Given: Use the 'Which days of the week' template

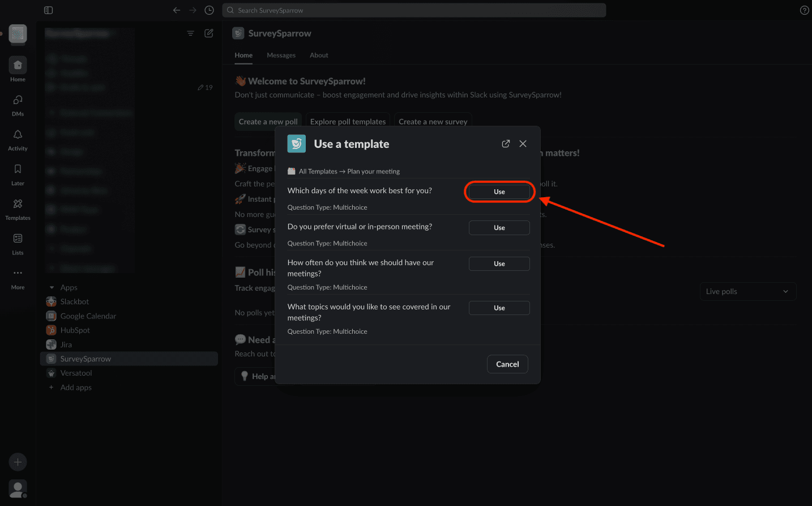Looking at the screenshot, I should pos(499,192).
